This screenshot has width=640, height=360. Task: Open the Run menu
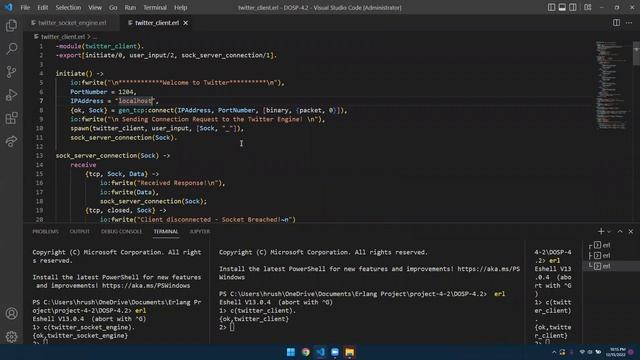coord(130,7)
